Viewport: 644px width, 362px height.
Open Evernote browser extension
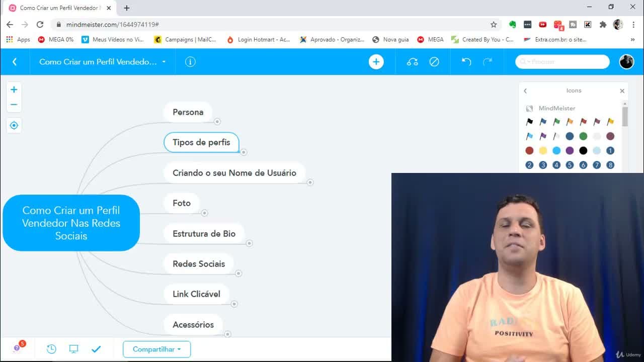coord(513,24)
